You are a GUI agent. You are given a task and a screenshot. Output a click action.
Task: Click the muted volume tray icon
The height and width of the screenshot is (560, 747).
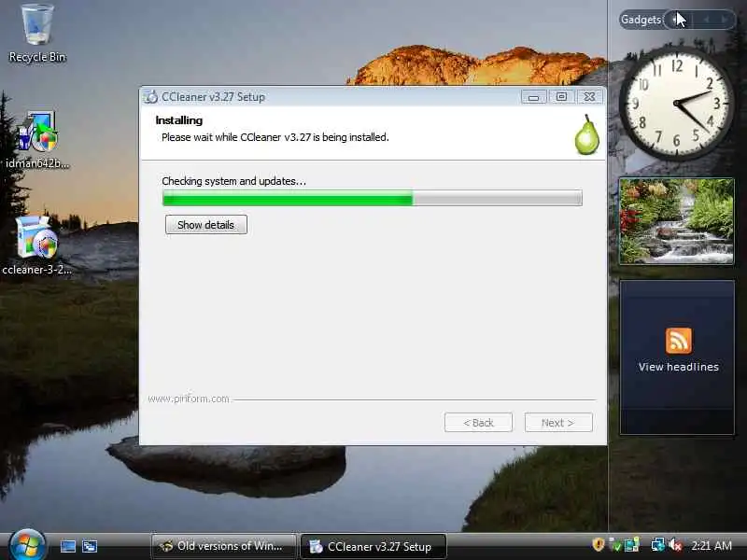click(675, 544)
